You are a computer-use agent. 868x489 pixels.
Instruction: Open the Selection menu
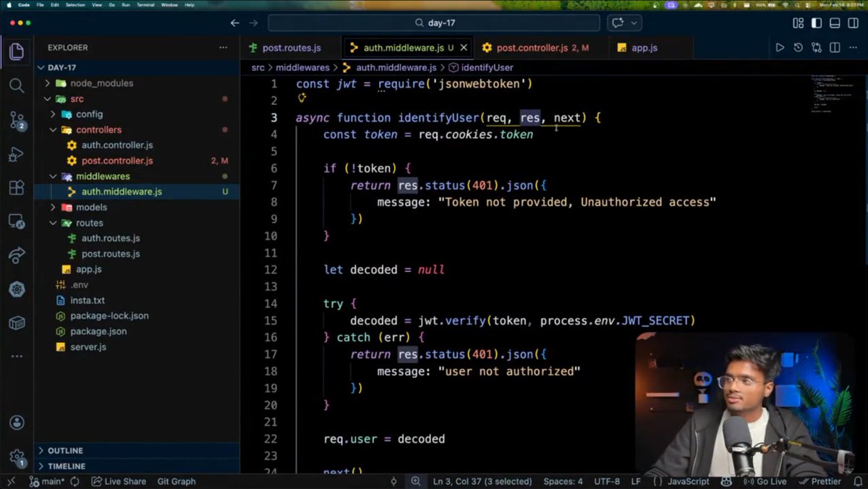pyautogui.click(x=75, y=5)
